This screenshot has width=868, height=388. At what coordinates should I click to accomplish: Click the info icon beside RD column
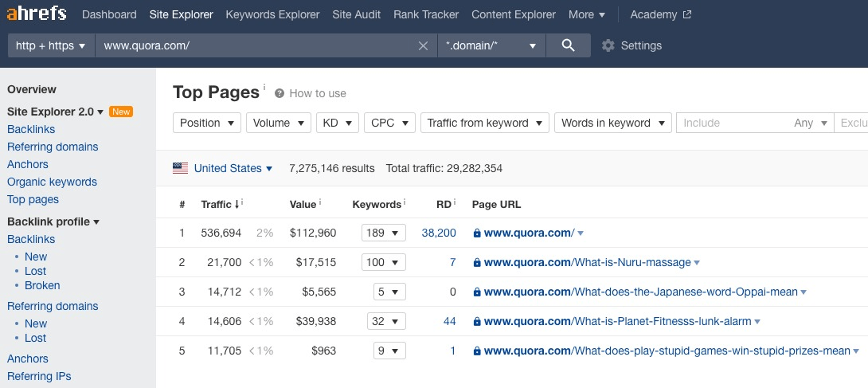pos(455,202)
